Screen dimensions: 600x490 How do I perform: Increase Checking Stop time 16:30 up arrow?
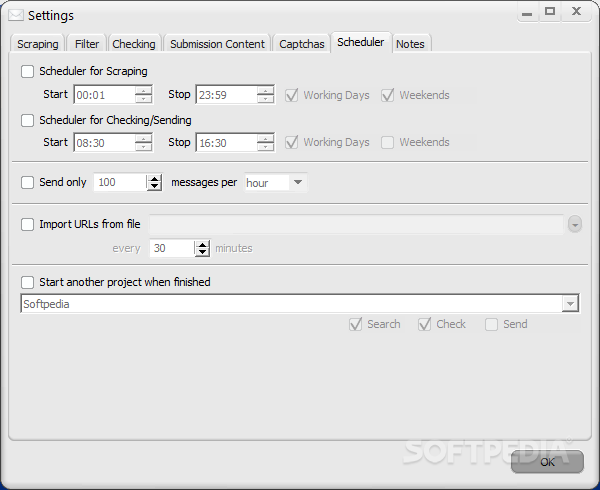(266, 138)
